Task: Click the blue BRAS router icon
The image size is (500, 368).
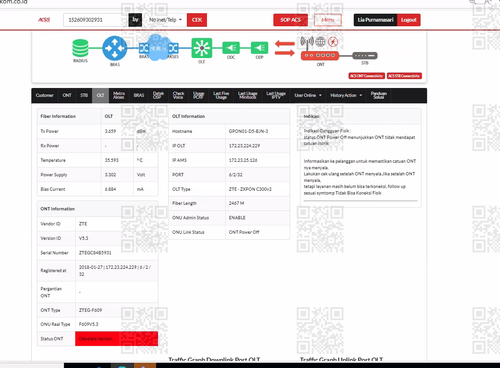Action: pos(115,48)
